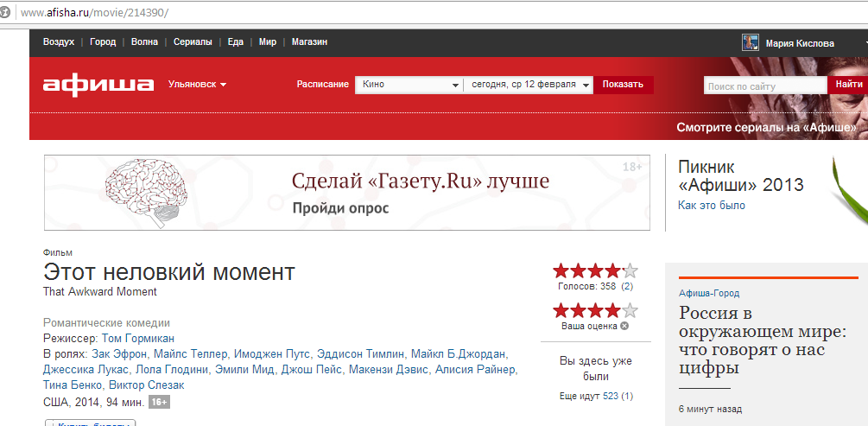Open the Еще идут 523 link
Image resolution: width=868 pixels, height=426 pixels.
click(x=610, y=396)
